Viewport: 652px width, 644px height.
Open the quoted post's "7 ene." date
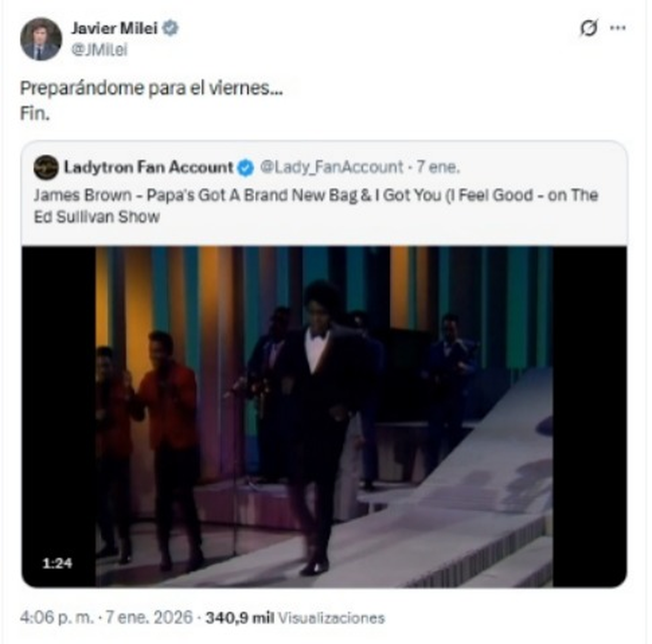438,167
